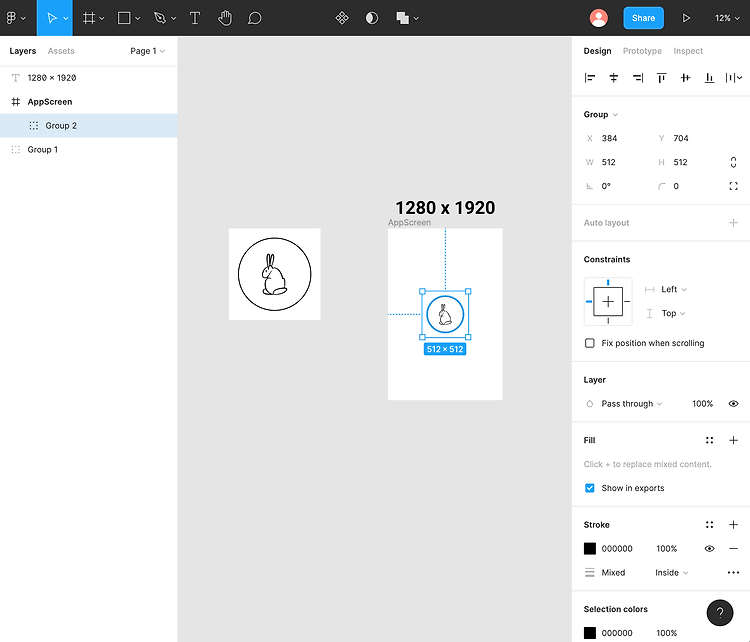Switch to the Assets tab
Screen dimensions: 750x642
point(61,51)
